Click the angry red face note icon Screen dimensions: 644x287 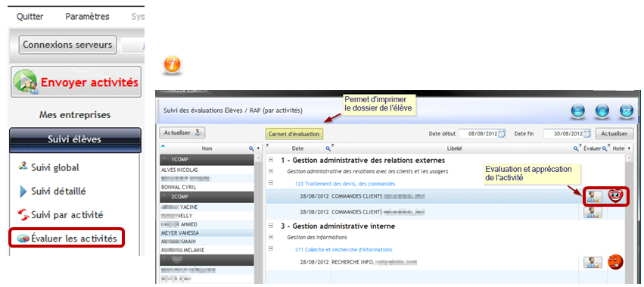615,262
